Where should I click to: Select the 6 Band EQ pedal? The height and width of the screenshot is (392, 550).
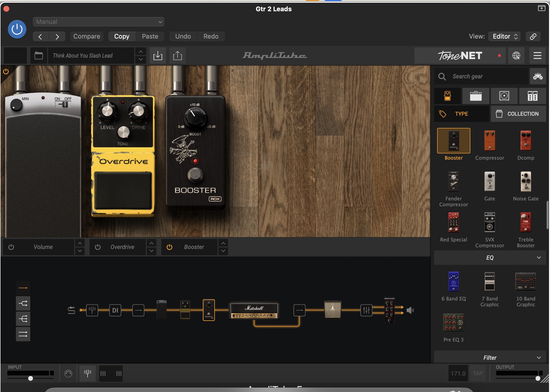454,281
